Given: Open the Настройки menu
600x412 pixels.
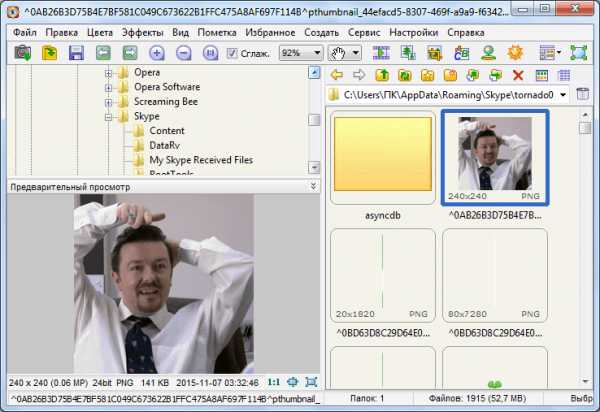Looking at the screenshot, I should (414, 33).
